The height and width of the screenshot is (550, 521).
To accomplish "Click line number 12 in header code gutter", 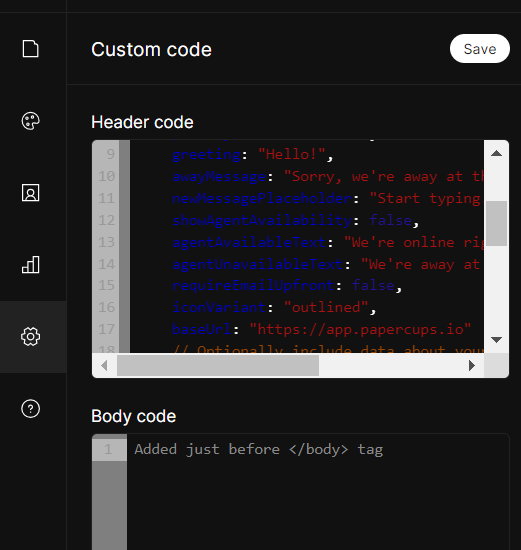I will pyautogui.click(x=106, y=220).
